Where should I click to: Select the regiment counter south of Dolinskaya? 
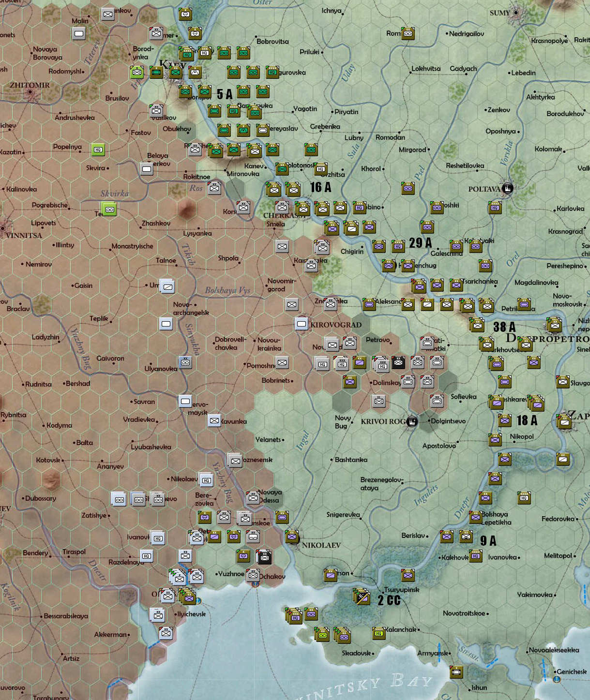point(379,401)
